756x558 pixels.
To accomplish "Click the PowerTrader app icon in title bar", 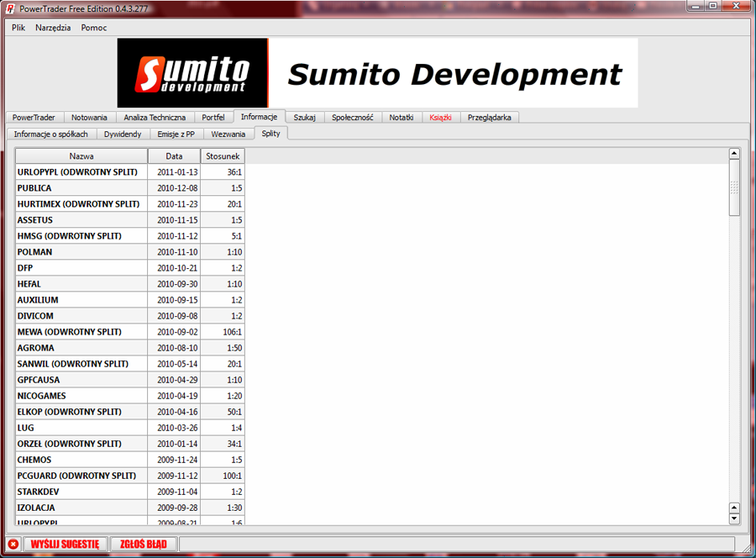I will (x=10, y=8).
